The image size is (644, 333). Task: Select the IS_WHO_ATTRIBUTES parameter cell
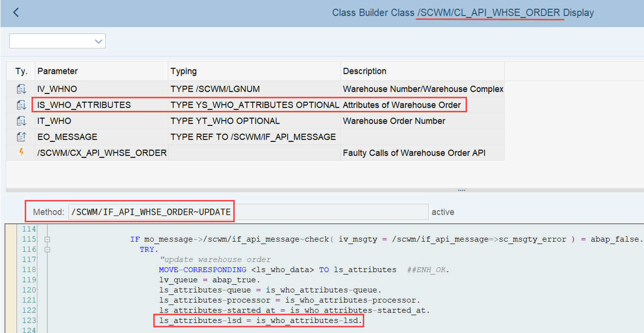click(101, 105)
